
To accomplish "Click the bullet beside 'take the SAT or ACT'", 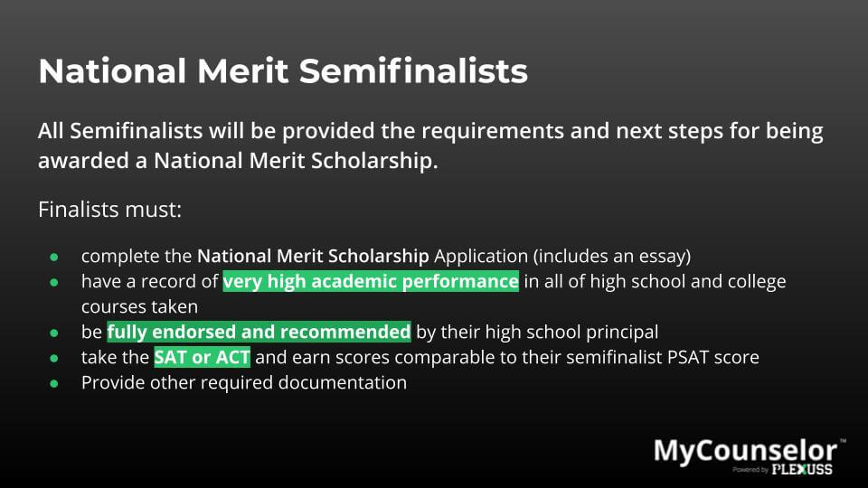I will tap(53, 358).
